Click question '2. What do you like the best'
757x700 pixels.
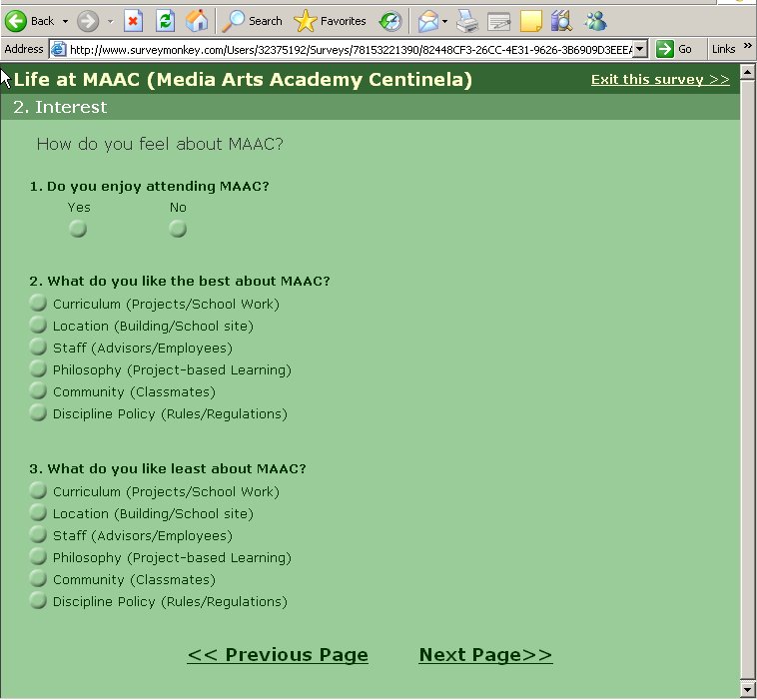(180, 281)
